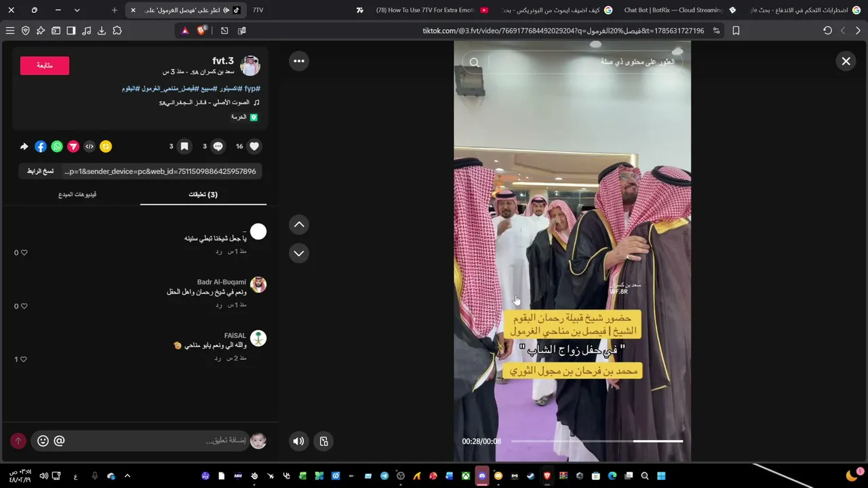The image size is (868, 488).
Task: Open the #fyp hashtag
Action: (252, 89)
